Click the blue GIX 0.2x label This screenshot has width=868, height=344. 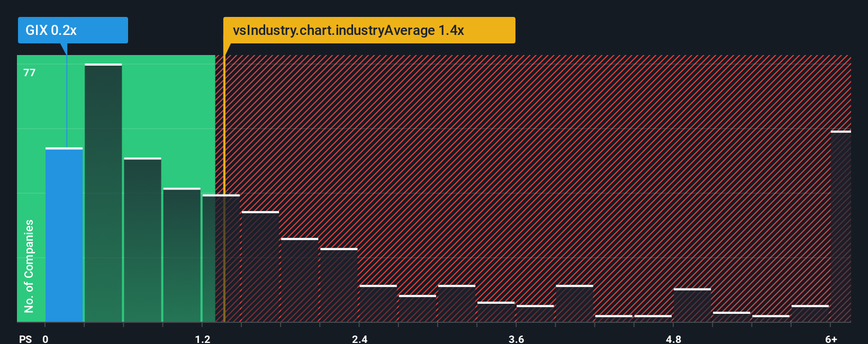[73, 30]
